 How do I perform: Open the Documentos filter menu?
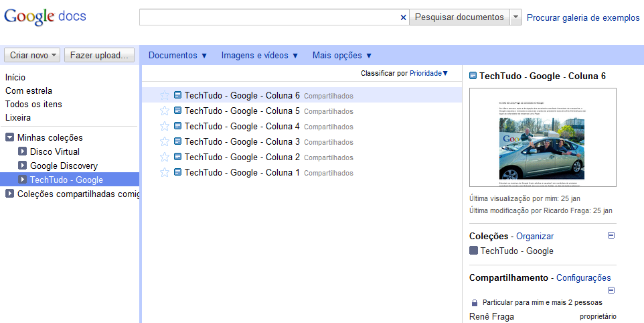click(x=178, y=56)
